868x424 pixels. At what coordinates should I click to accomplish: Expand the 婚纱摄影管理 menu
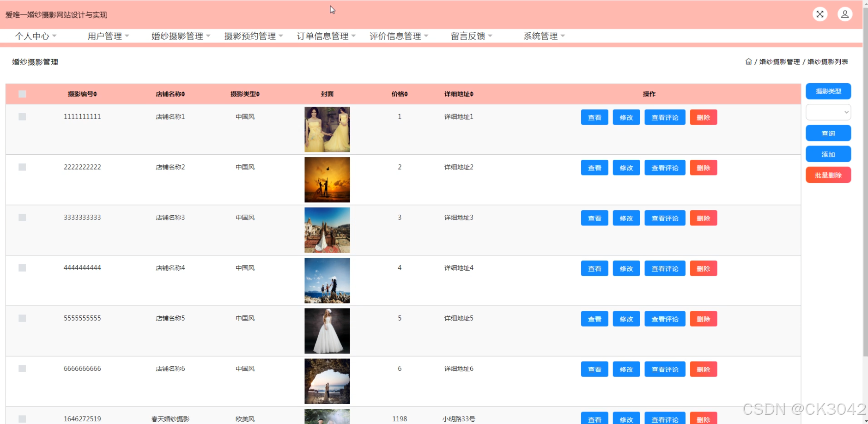181,36
